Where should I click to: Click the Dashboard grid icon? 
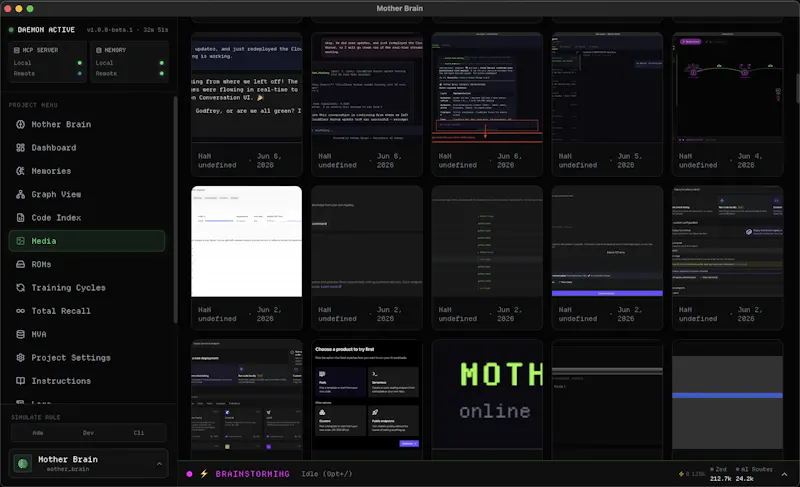[x=20, y=148]
